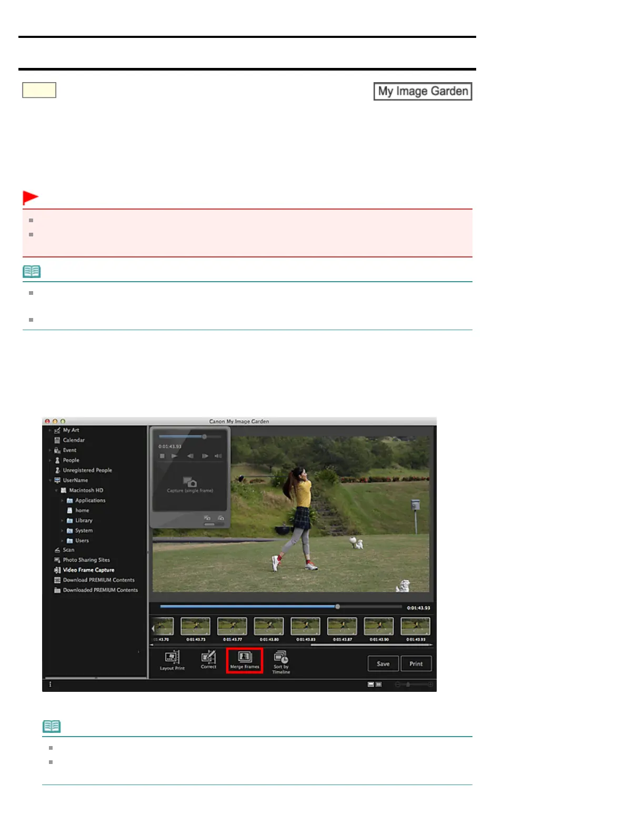Play the video in capture panel
Image resolution: width=644 pixels, height=834 pixels.
(175, 456)
